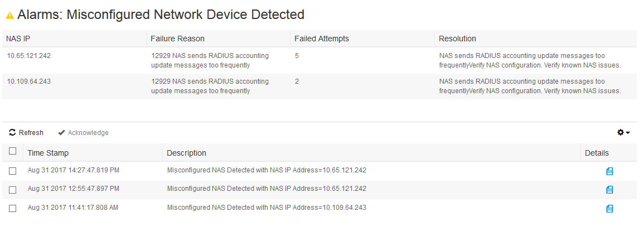The height and width of the screenshot is (226, 644).
Task: Click the NAS IP column header
Action: 18,39
